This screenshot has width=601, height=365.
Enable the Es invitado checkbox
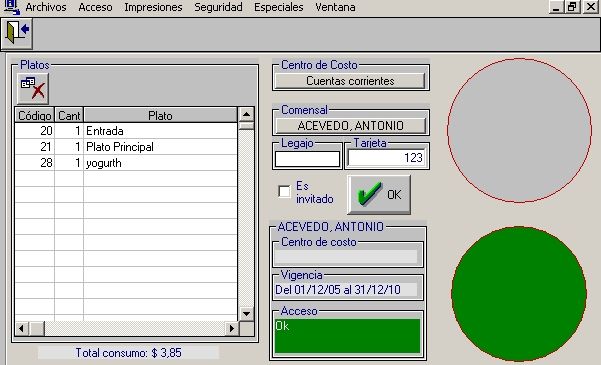(284, 191)
